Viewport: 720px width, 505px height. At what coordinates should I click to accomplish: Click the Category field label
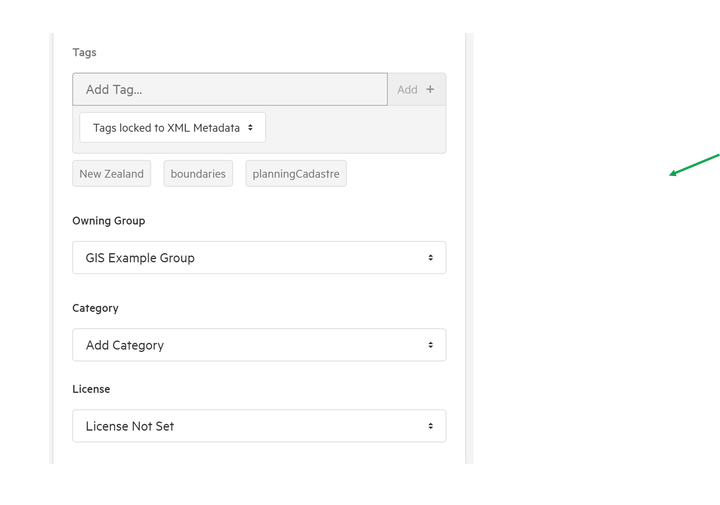click(96, 308)
